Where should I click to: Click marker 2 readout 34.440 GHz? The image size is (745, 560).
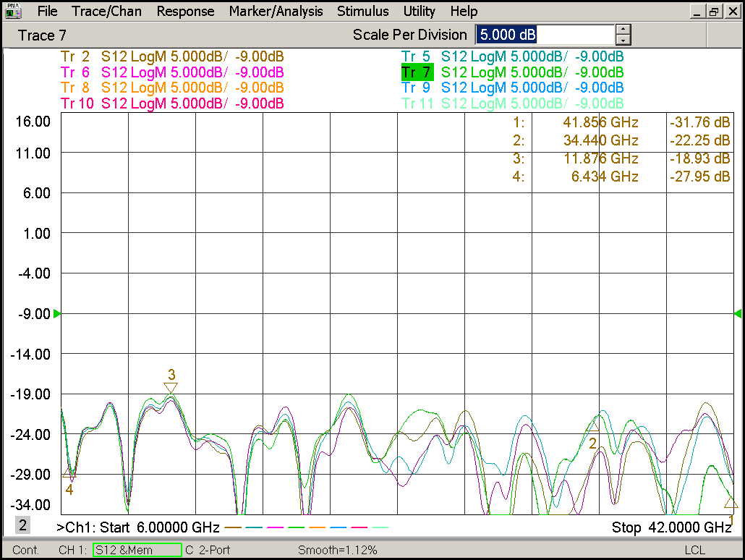600,140
